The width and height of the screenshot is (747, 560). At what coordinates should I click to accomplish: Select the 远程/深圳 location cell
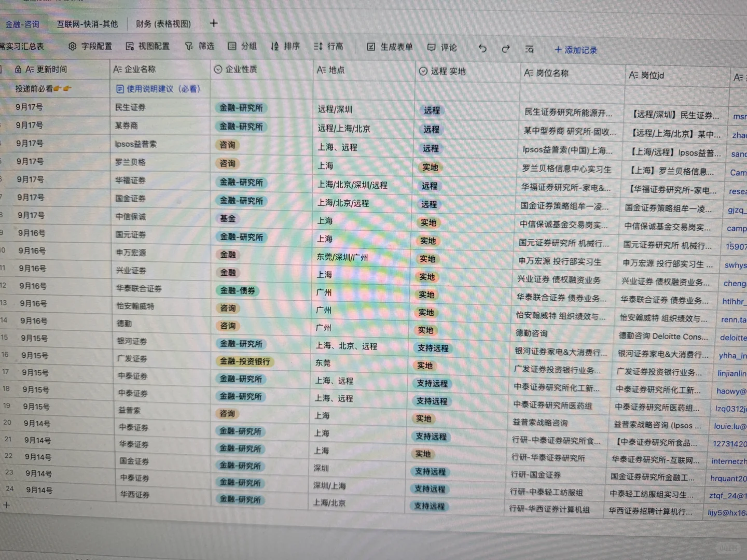pyautogui.click(x=364, y=109)
